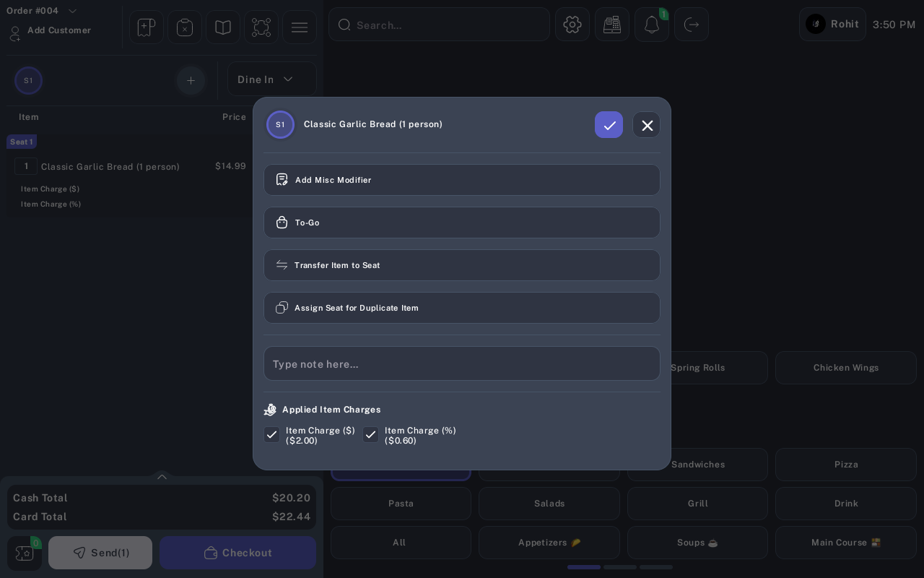
Task: Open the Grill category
Action: [x=697, y=504]
